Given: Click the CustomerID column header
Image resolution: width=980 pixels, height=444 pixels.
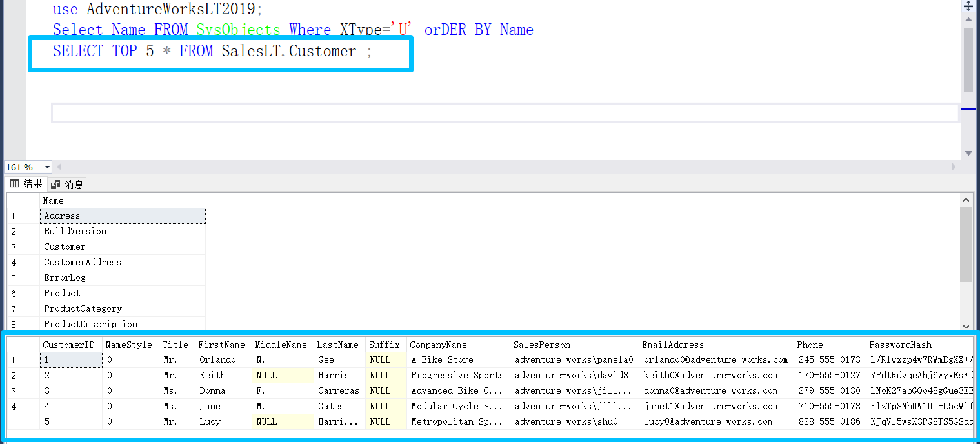Looking at the screenshot, I should (x=71, y=345).
